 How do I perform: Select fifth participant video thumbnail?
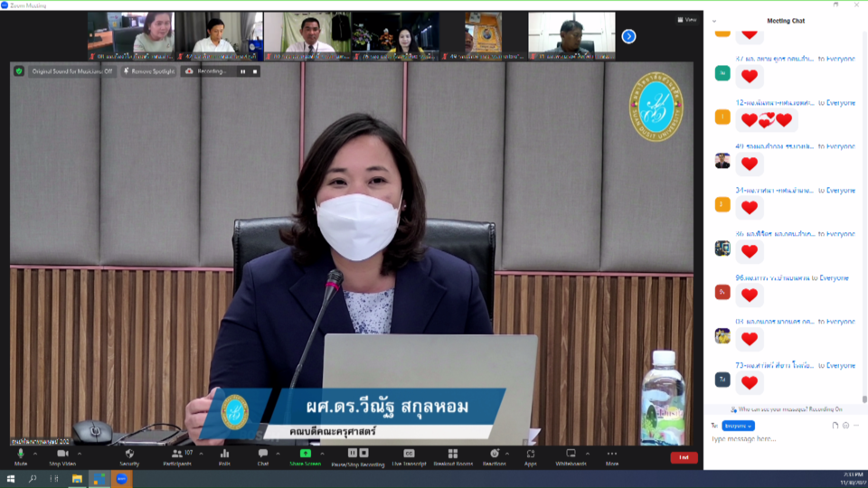click(x=483, y=36)
